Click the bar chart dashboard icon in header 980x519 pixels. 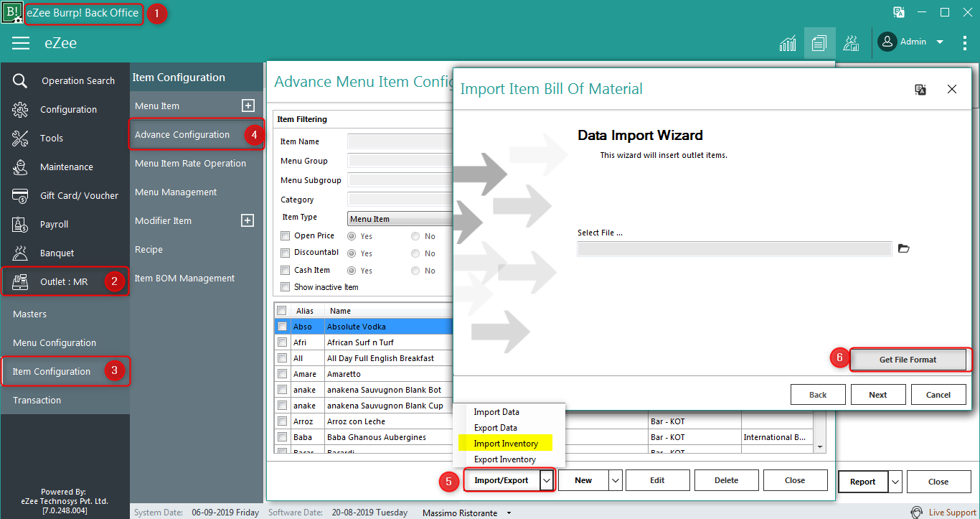click(788, 43)
